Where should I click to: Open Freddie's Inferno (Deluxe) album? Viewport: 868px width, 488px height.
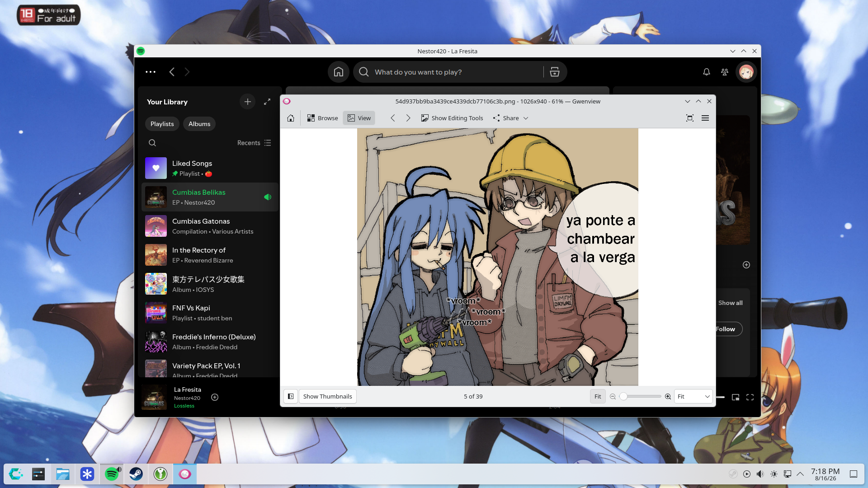tap(210, 342)
